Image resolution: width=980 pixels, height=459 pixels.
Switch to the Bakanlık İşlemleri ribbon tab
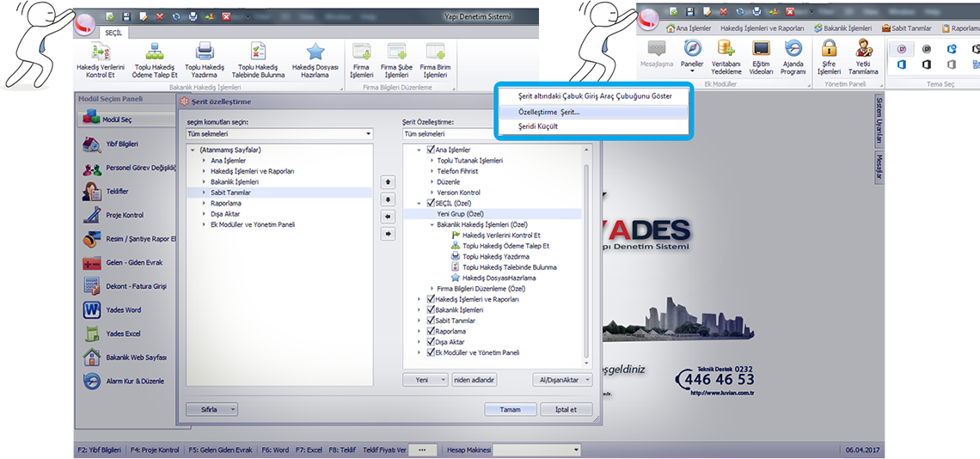coord(842,28)
